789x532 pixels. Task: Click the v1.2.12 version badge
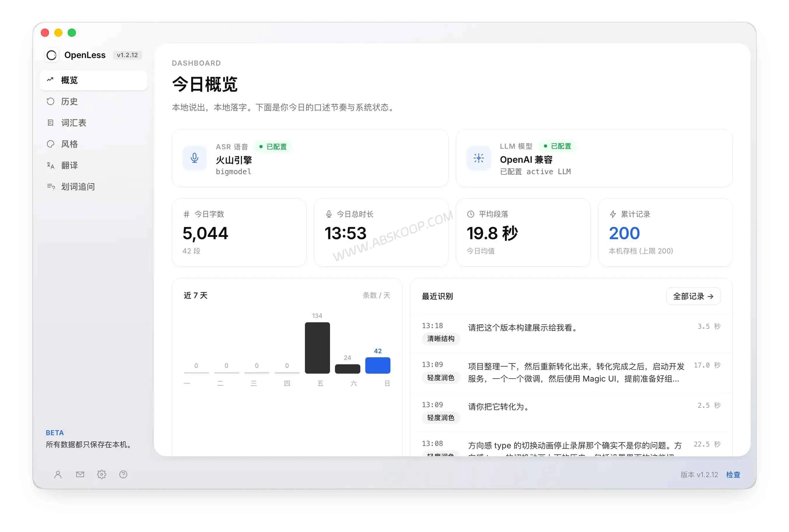(127, 55)
